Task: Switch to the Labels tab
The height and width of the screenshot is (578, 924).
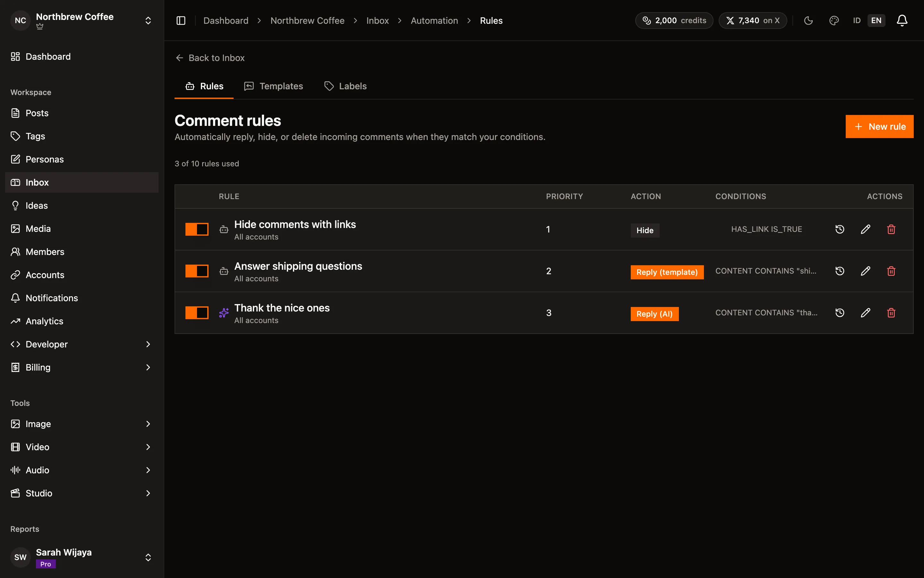Action: pyautogui.click(x=345, y=86)
